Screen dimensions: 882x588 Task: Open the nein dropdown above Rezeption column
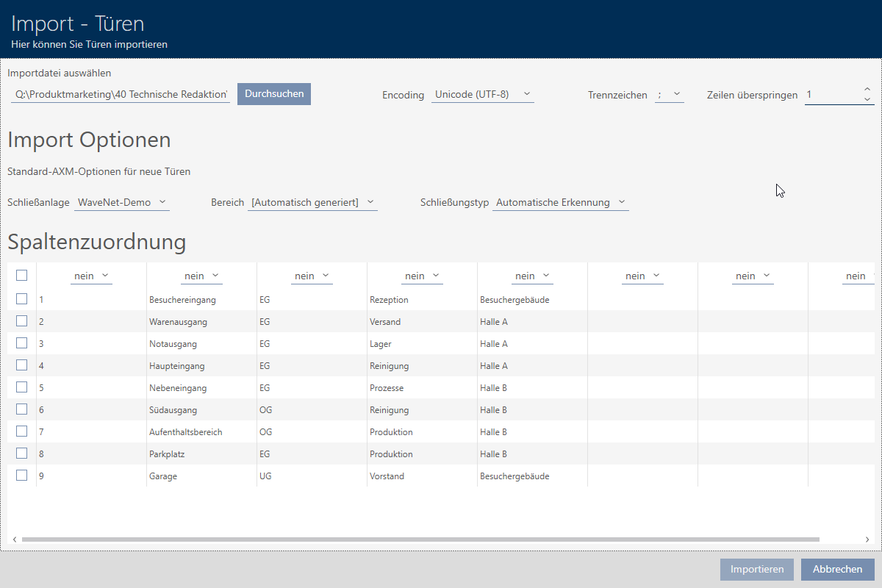click(422, 276)
